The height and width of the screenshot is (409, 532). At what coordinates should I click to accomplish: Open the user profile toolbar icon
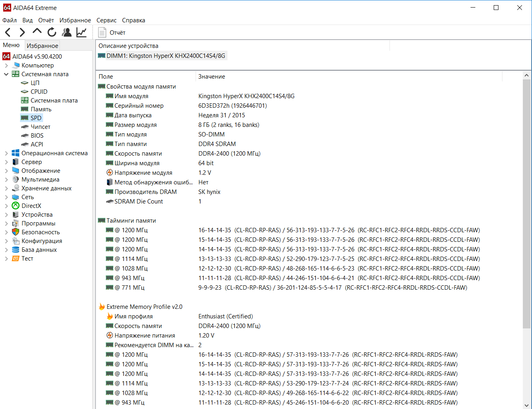click(x=67, y=32)
